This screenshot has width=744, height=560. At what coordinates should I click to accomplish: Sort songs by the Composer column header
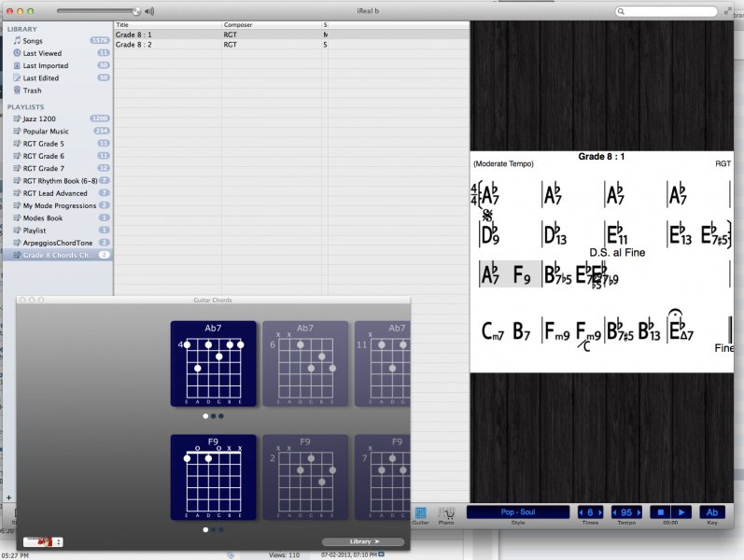[x=271, y=24]
